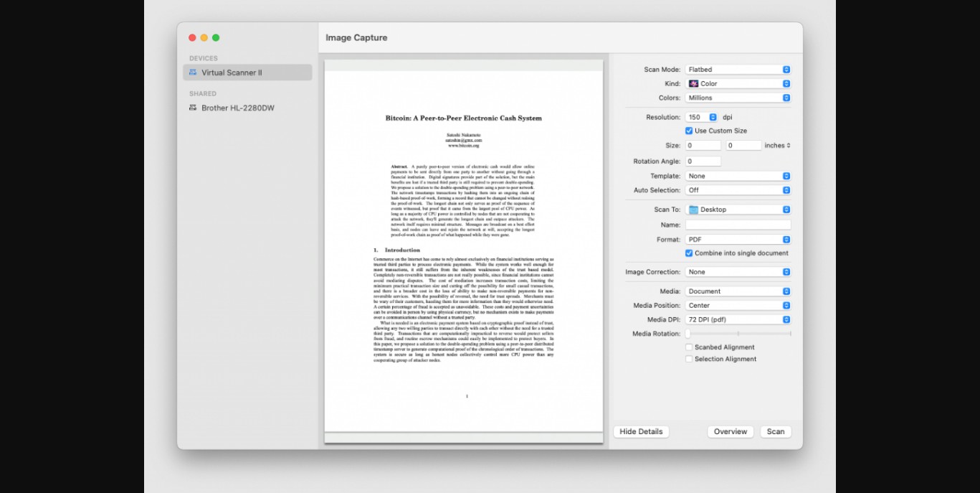Viewport: 980px width, 493px height.
Task: Click the first Size input field
Action: [703, 145]
